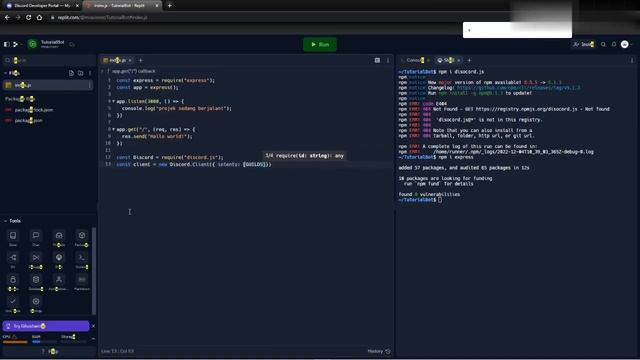Fold the app.listen code block

point(113,101)
